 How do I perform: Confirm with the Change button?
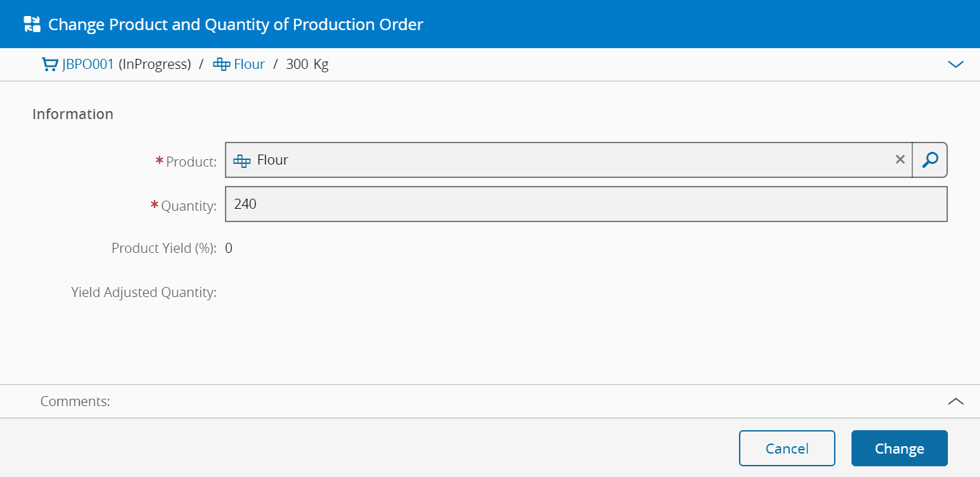(x=899, y=448)
